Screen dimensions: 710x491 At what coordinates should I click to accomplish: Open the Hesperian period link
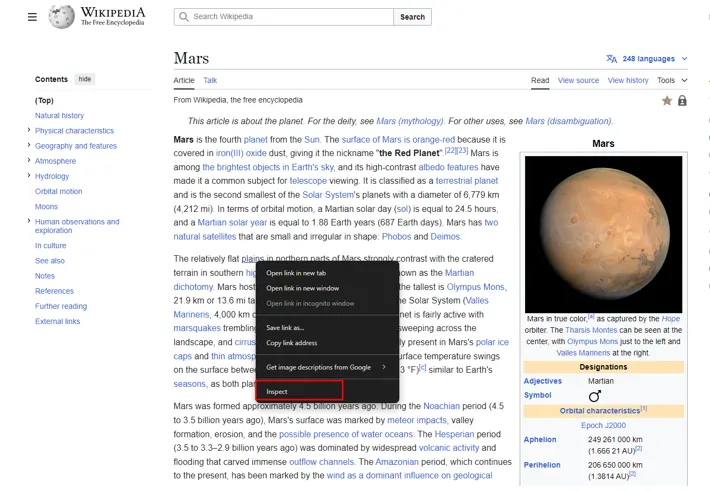click(454, 434)
